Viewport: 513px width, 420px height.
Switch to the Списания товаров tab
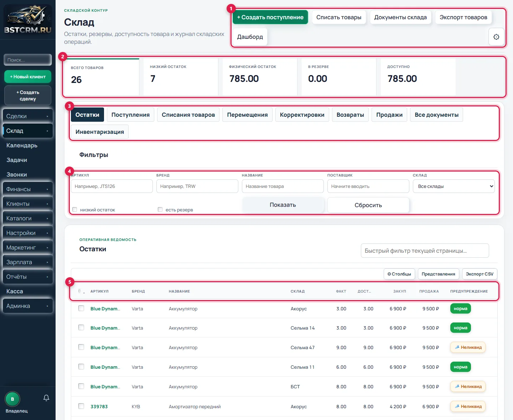188,115
